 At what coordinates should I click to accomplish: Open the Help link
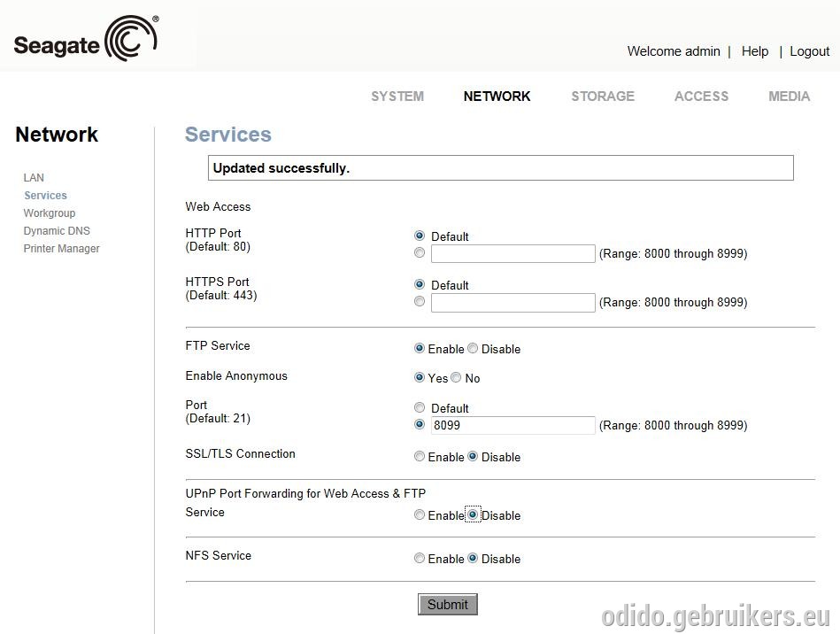click(755, 51)
